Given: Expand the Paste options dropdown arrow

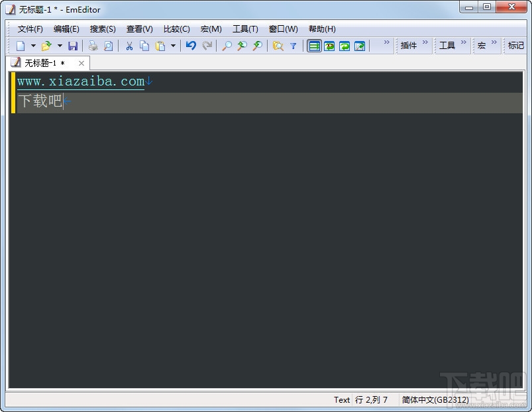Looking at the screenshot, I should (x=173, y=46).
